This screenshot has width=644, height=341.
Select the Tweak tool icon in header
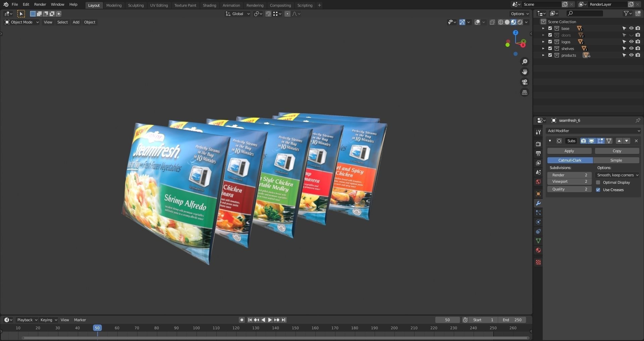pos(21,14)
